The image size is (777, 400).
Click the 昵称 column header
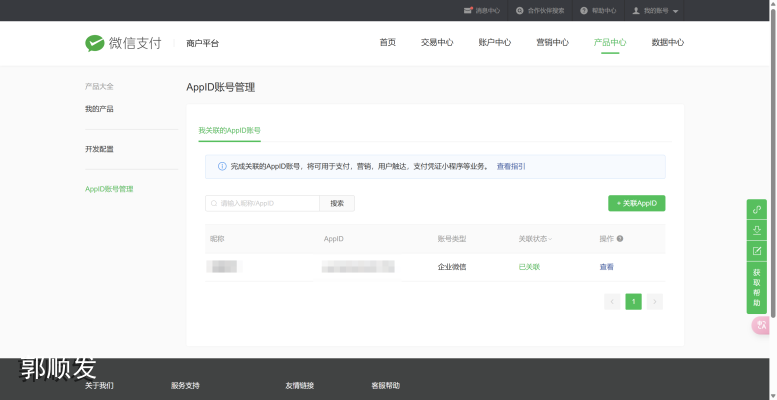tap(217, 239)
